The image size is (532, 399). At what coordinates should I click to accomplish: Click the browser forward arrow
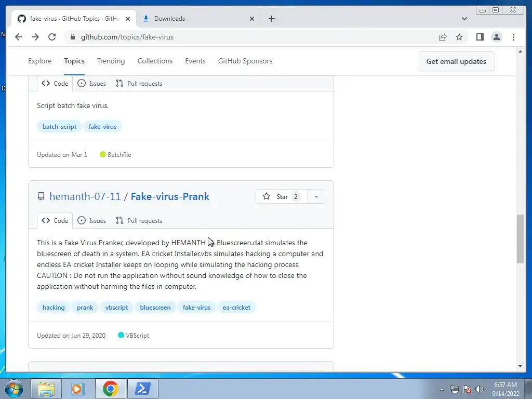[35, 37]
